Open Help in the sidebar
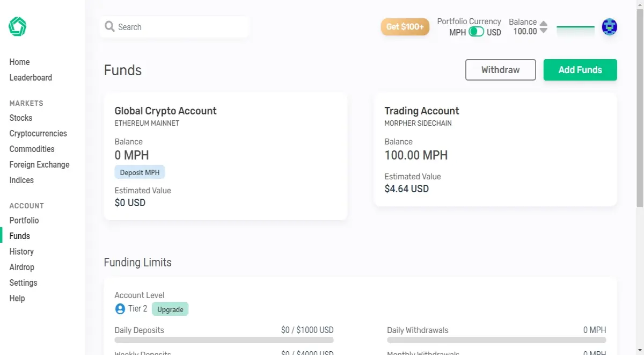 [x=17, y=299]
